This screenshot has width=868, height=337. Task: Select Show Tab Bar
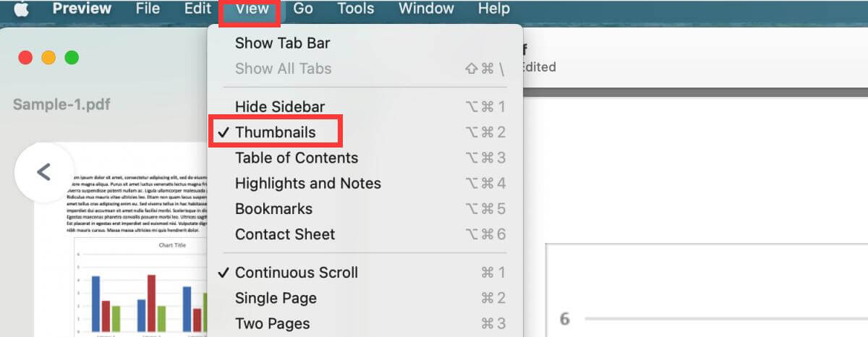282,43
